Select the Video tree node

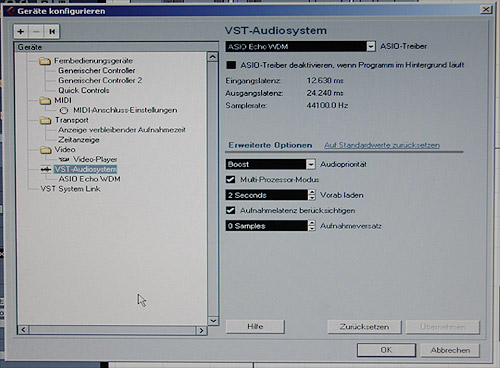[x=65, y=150]
